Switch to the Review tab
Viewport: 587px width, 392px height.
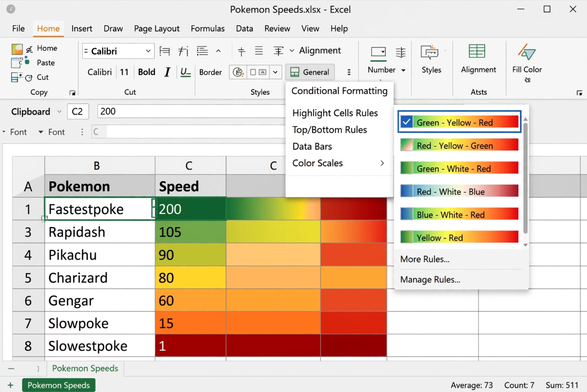pyautogui.click(x=277, y=29)
